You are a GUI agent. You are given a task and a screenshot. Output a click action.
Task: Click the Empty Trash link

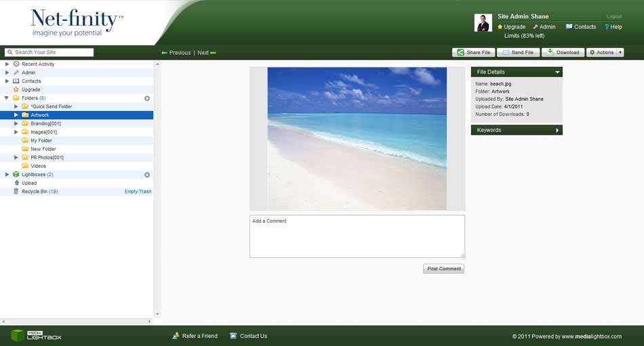coord(138,192)
